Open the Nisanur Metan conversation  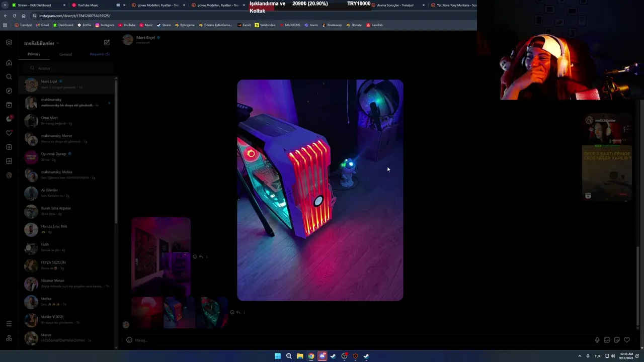(x=67, y=284)
